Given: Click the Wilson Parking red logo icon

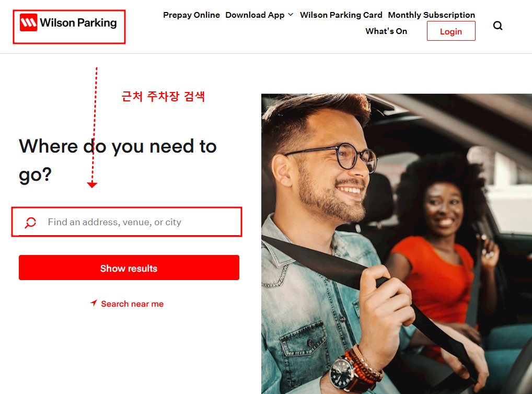Looking at the screenshot, I should 29,22.
